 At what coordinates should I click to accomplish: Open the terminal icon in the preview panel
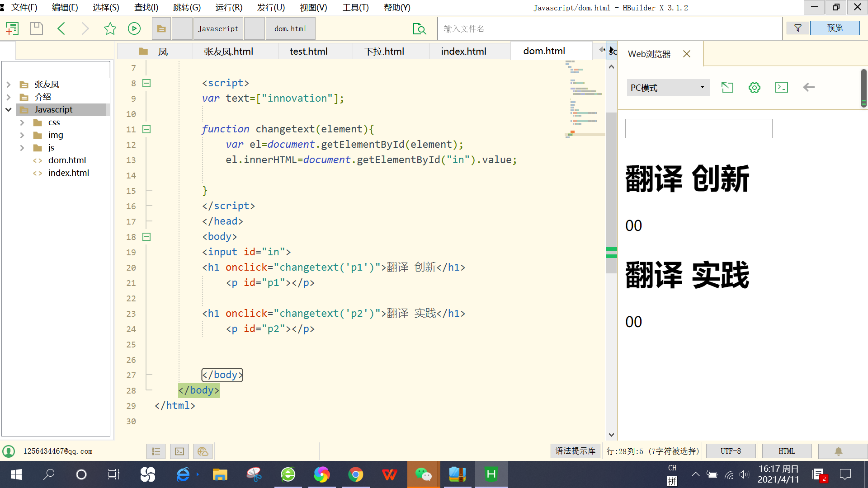point(781,87)
